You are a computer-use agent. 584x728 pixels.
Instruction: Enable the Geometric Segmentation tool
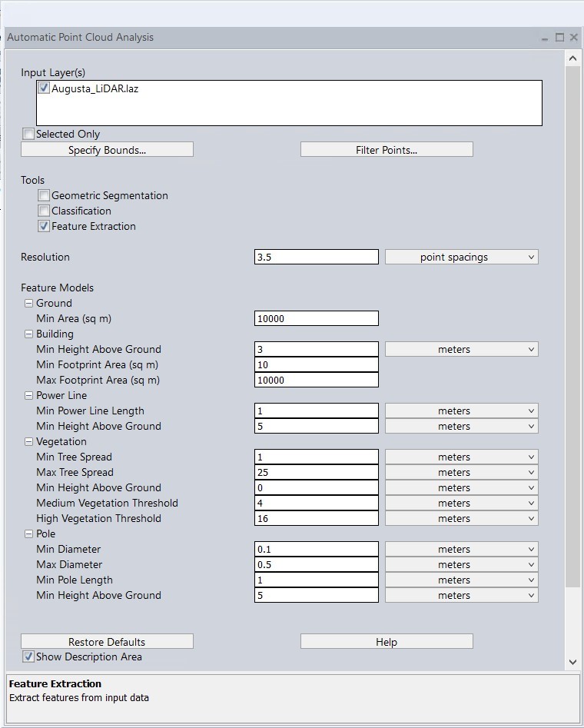[44, 196]
